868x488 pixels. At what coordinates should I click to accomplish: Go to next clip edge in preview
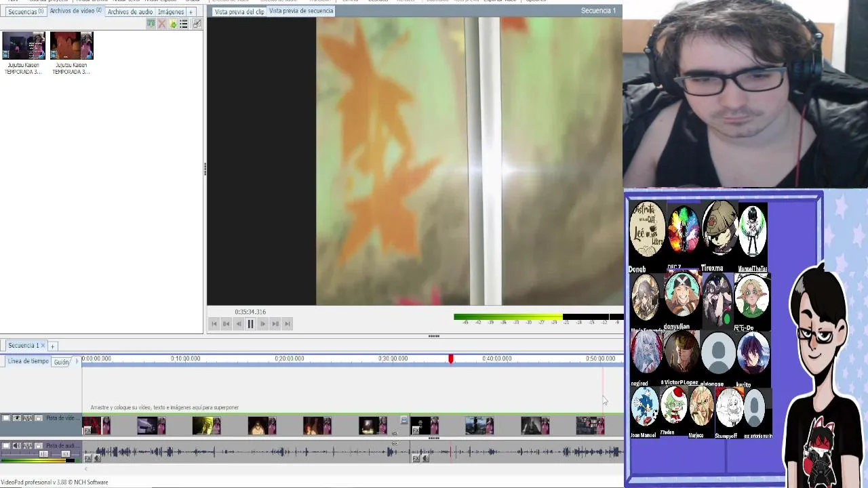point(275,324)
